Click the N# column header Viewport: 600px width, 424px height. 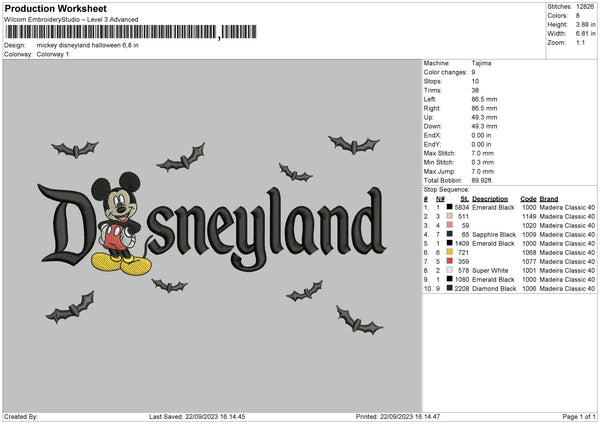click(440, 199)
